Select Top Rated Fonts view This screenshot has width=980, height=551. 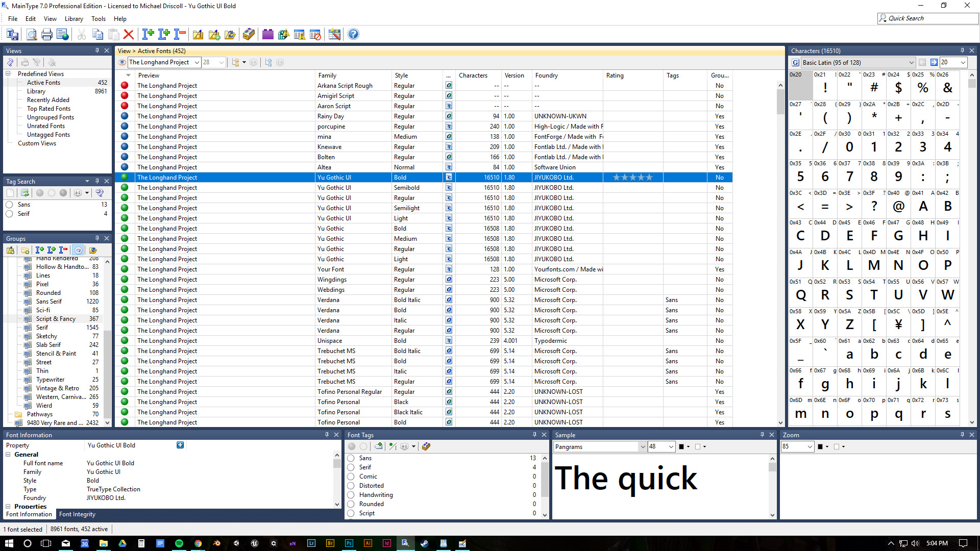coord(48,109)
